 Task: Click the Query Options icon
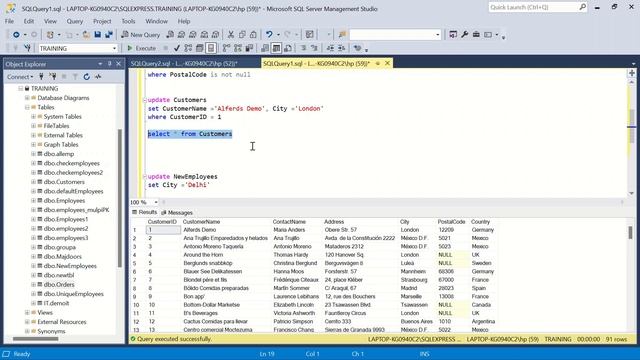coord(200,48)
